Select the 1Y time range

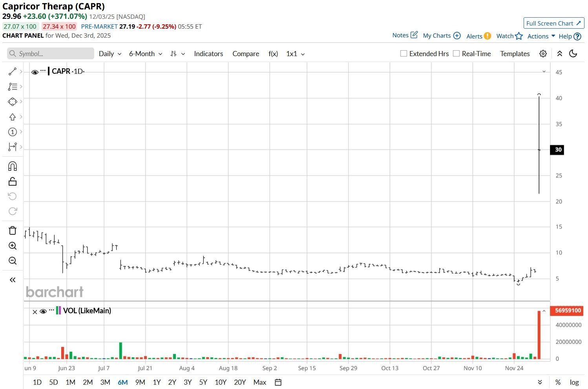157,382
